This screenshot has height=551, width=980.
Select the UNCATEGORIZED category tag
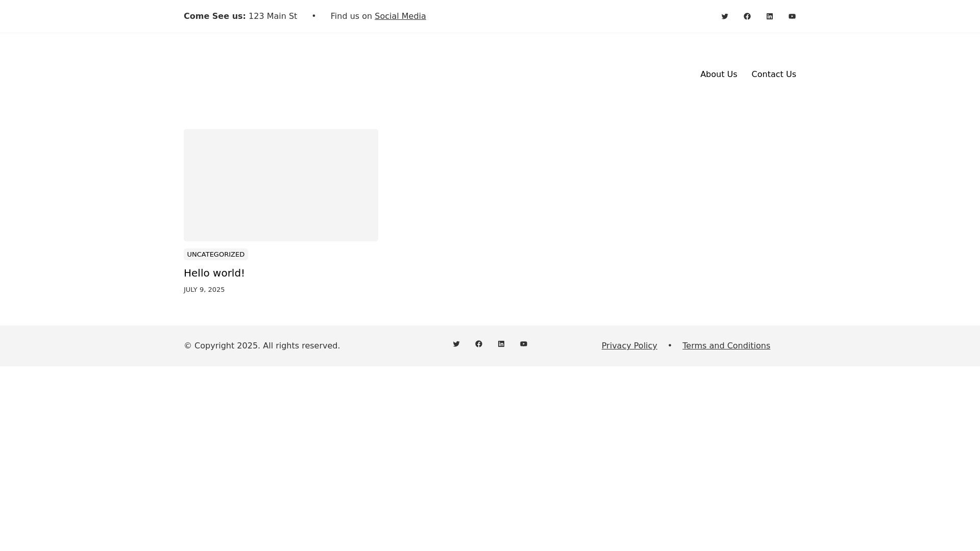click(216, 255)
